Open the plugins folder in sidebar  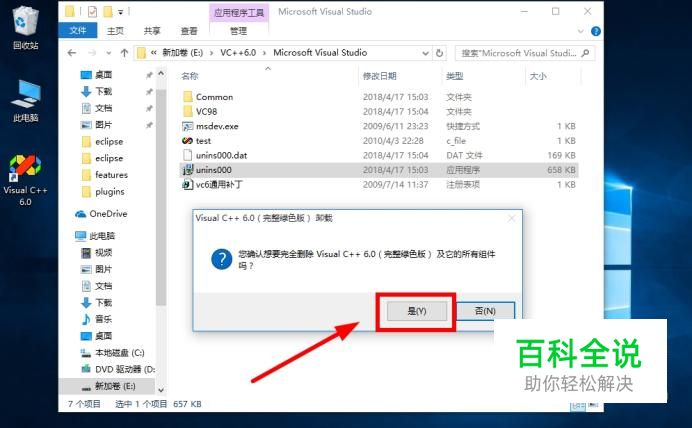pos(103,192)
